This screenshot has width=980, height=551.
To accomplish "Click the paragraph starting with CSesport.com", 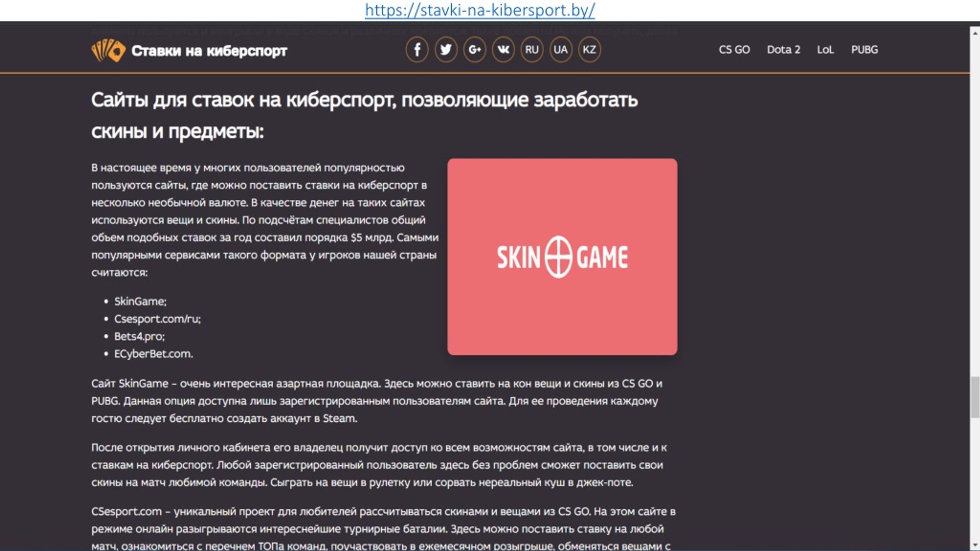I will (383, 528).
